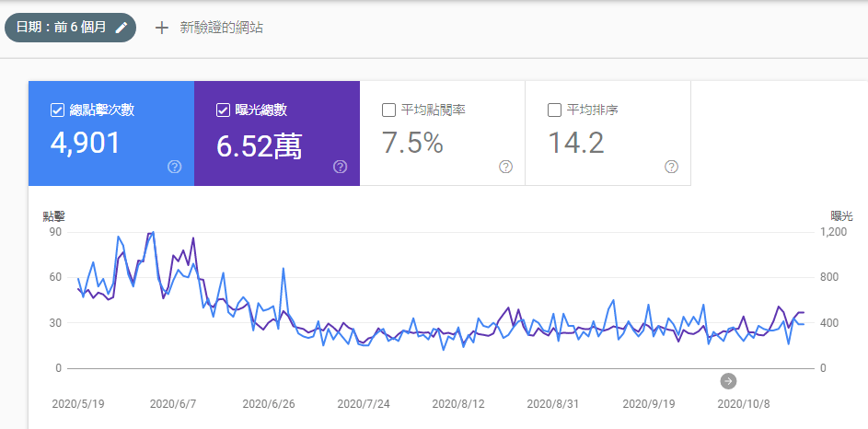Click the 14.2 average position value
This screenshot has width=868, height=429.
575,143
